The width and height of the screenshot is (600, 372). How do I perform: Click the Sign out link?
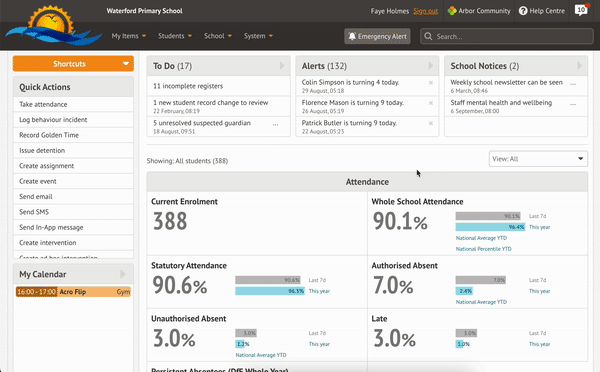tap(426, 11)
